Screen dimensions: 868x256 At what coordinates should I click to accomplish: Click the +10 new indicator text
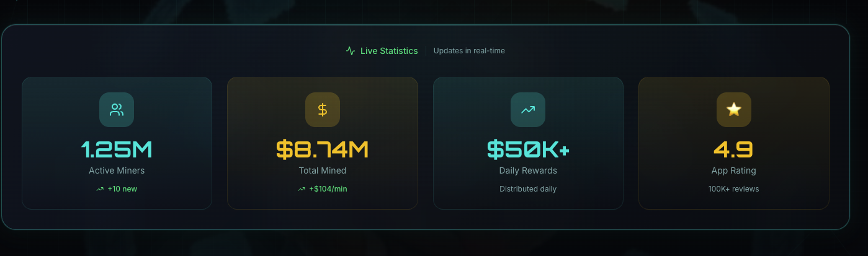[x=122, y=189]
